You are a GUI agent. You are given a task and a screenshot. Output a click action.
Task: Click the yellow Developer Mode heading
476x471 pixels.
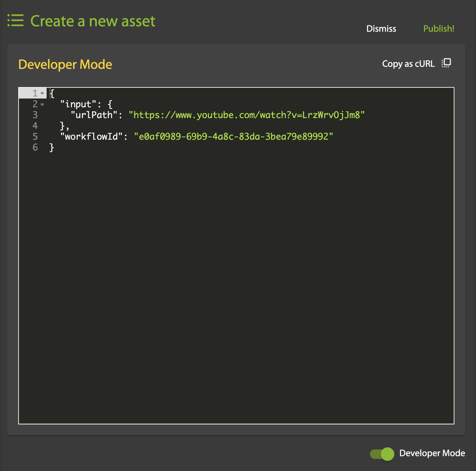(65, 64)
